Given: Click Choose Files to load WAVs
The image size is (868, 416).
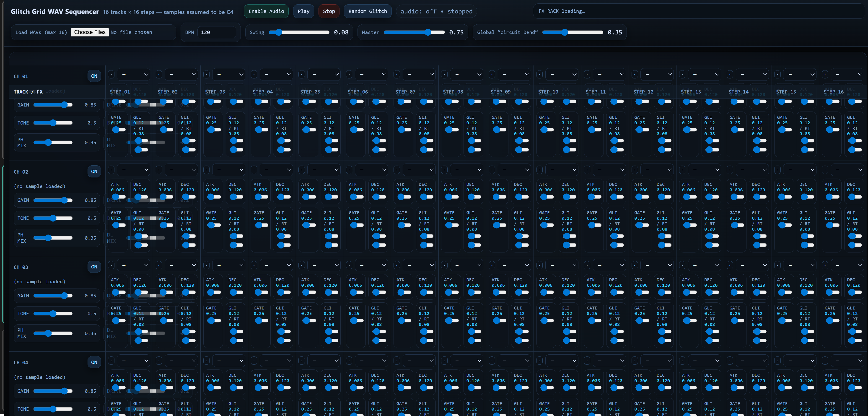Looking at the screenshot, I should (90, 32).
